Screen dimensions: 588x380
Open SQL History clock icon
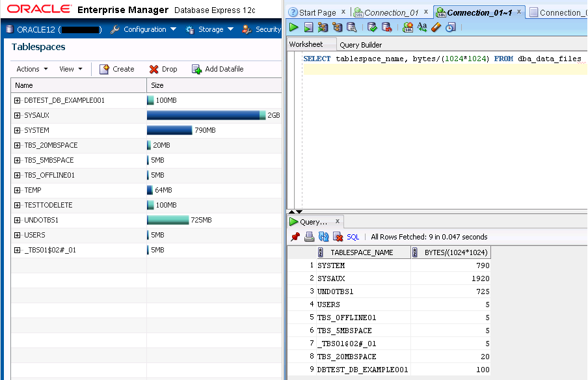pyautogui.click(x=451, y=27)
